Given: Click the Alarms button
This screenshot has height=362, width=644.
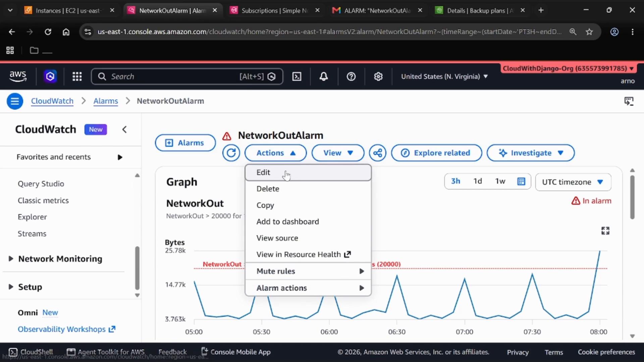Looking at the screenshot, I should click(185, 143).
